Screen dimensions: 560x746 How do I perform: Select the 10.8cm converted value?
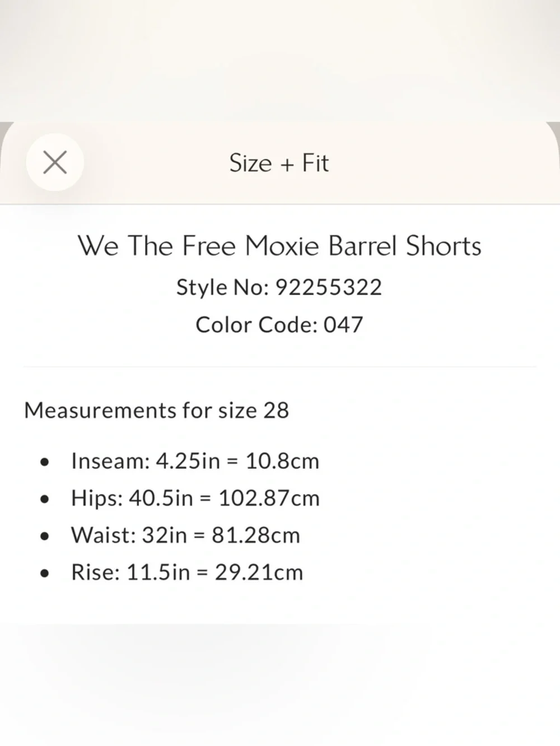[x=283, y=460]
